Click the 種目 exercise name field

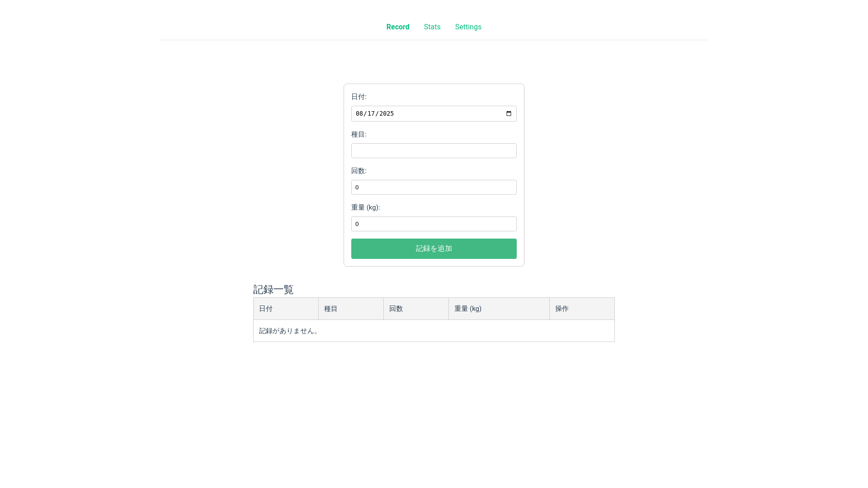434,150
